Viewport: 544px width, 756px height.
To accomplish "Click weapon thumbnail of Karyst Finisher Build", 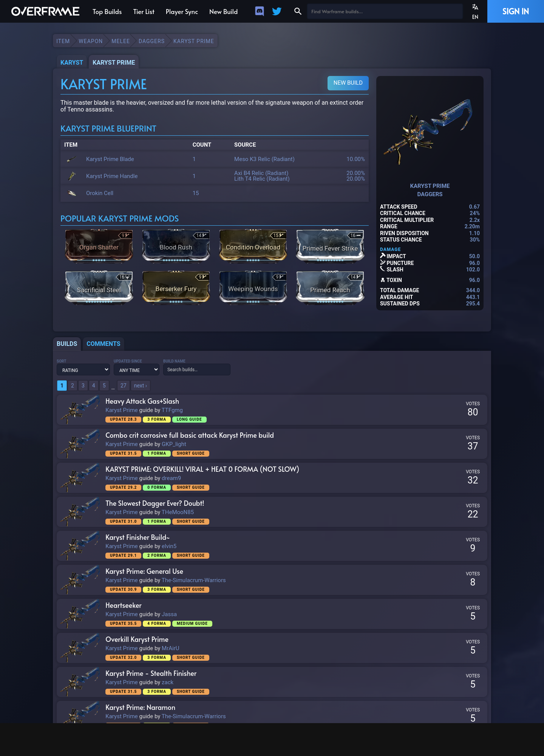I will tap(81, 546).
